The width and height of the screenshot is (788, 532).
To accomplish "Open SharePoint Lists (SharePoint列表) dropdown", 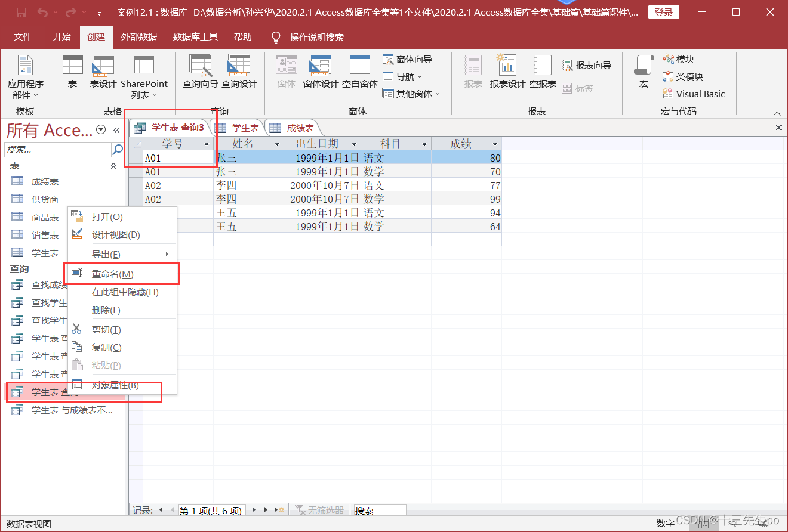I will [x=144, y=78].
